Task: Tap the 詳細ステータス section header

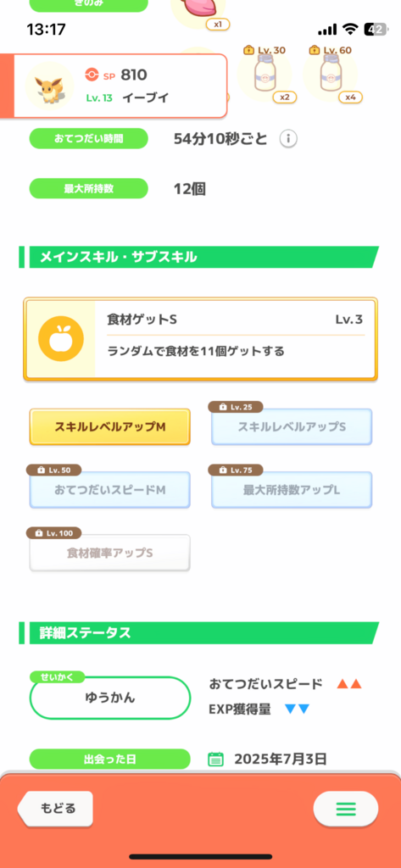Action: coord(199,633)
